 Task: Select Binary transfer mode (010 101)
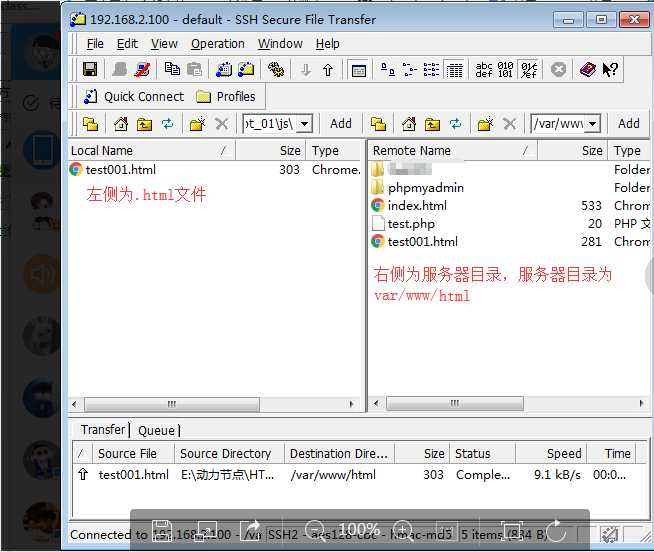[506, 69]
